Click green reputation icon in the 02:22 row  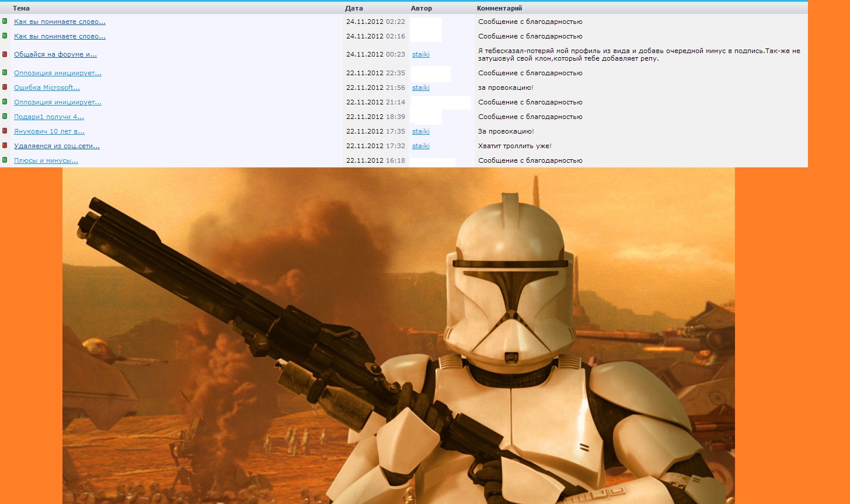click(5, 21)
